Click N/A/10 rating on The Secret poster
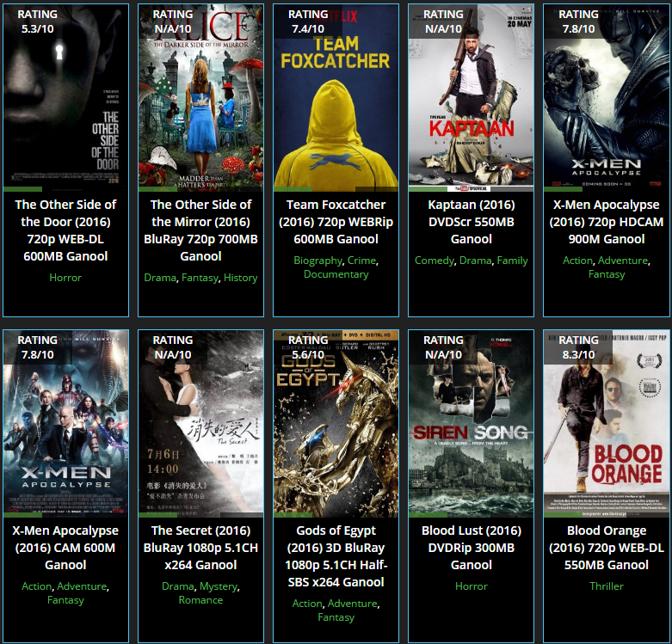Screen dimensions: 672x644 pyautogui.click(x=173, y=347)
